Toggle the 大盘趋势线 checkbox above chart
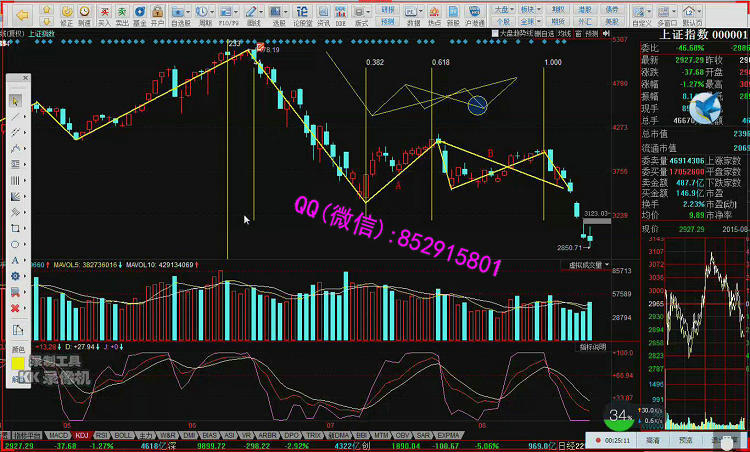 pyautogui.click(x=493, y=33)
